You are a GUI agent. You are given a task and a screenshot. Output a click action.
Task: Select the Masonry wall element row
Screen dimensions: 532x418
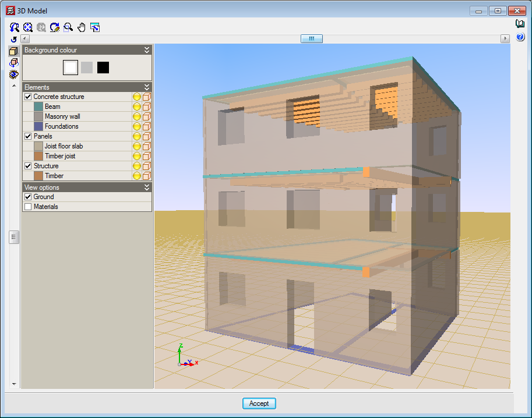pos(62,117)
